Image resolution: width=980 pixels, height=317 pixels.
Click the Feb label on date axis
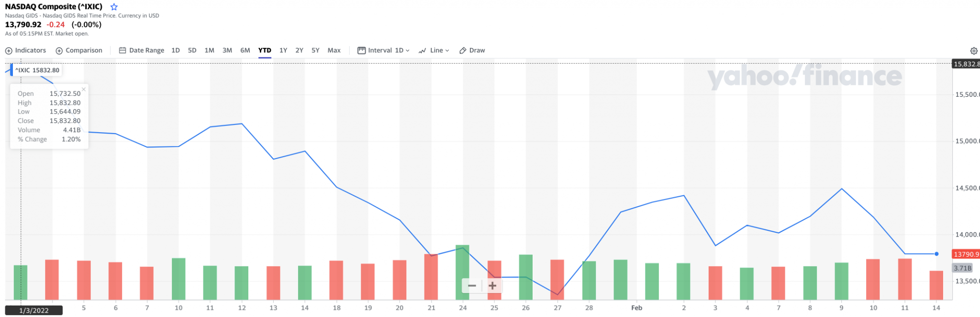(636, 308)
